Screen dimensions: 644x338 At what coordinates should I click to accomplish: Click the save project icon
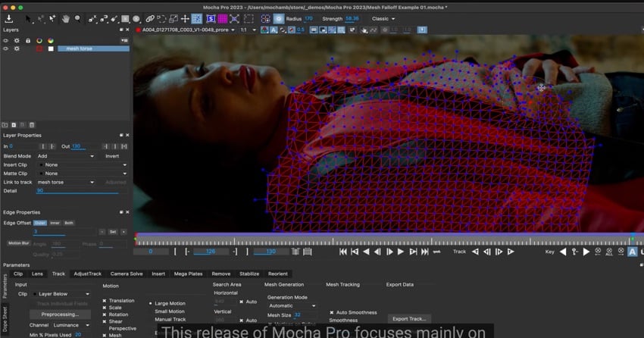[9, 19]
